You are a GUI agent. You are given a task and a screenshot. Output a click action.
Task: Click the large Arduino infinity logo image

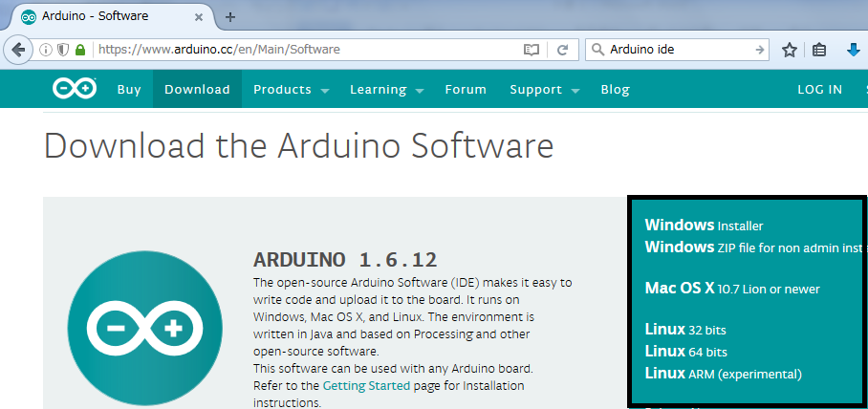pos(145,330)
